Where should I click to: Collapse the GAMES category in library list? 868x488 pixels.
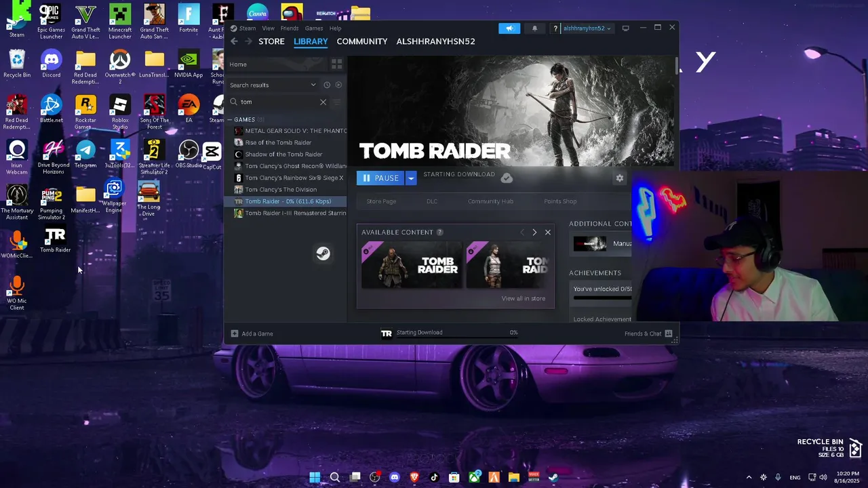coord(231,120)
